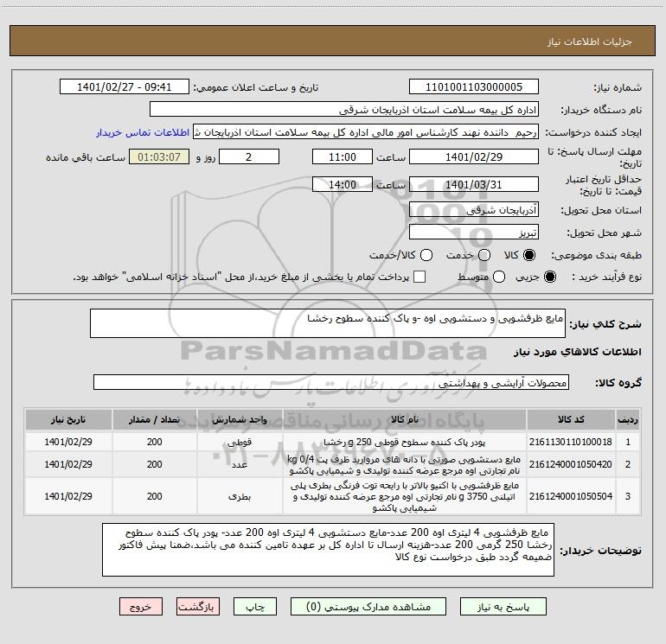Click the delivery city field تبریز
666x644 pixels.
474,233
